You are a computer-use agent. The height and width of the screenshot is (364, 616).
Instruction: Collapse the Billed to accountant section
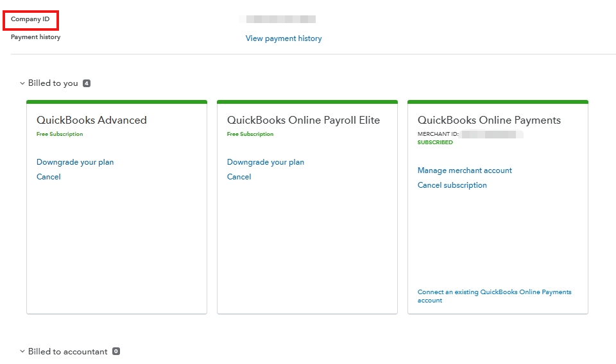point(22,351)
